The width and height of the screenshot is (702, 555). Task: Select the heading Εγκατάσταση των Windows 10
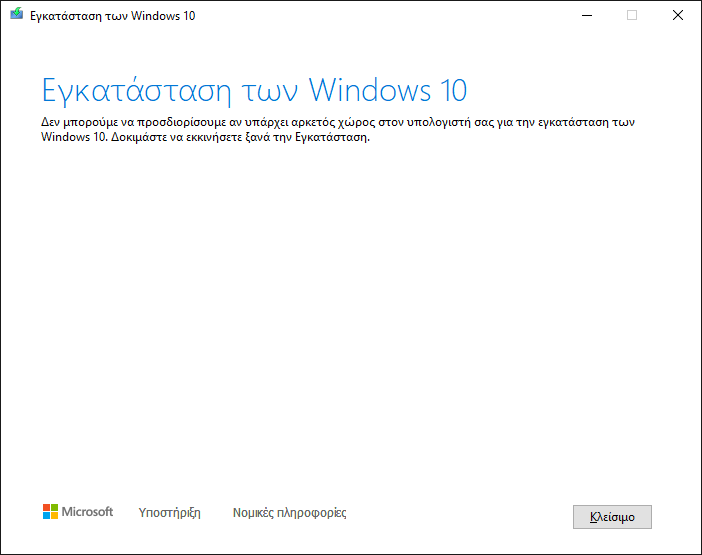coord(254,90)
